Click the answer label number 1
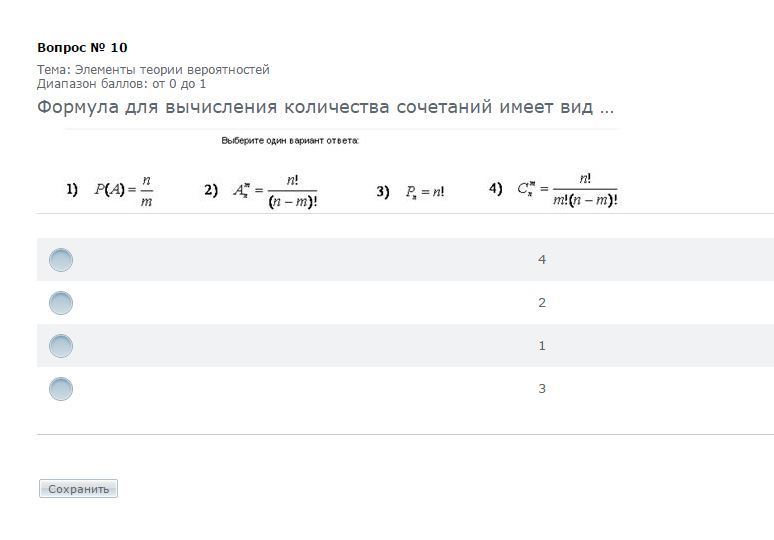Viewport: 774px width, 540px height. (x=542, y=346)
